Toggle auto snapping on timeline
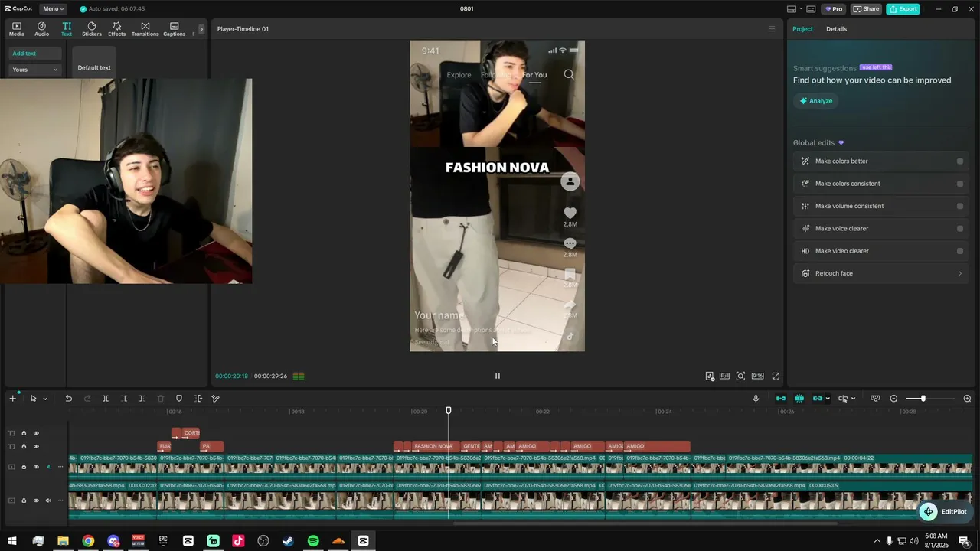Screen dimensions: 980x551 799,399
